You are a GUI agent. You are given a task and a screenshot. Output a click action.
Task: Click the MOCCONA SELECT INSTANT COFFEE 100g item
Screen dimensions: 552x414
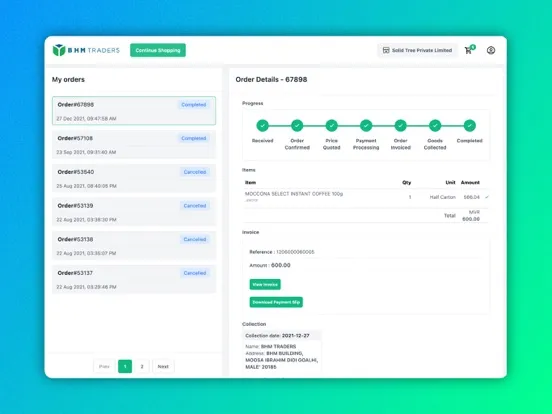coord(294,194)
